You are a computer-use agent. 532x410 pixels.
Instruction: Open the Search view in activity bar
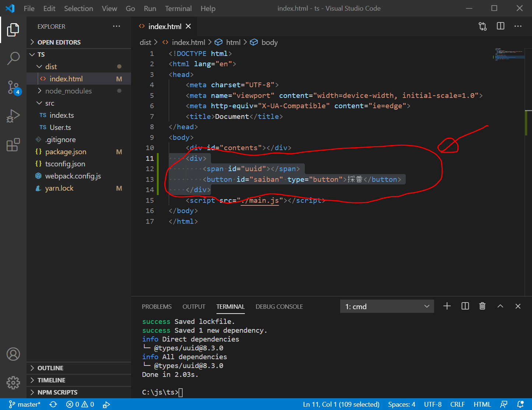click(x=13, y=58)
